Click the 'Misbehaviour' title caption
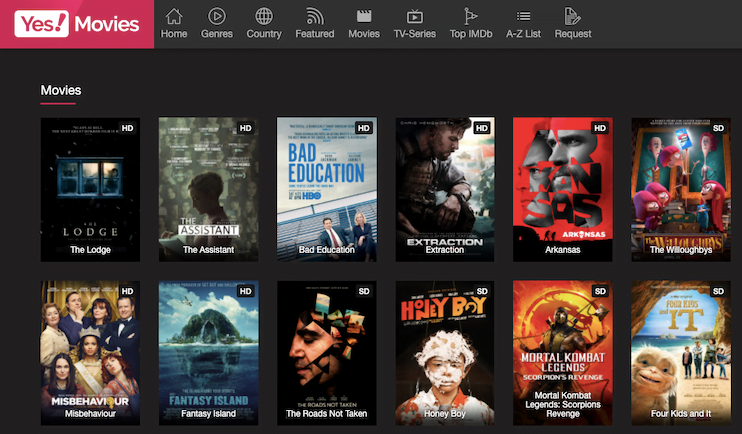Viewport: 742px width, 434px height. click(x=90, y=414)
